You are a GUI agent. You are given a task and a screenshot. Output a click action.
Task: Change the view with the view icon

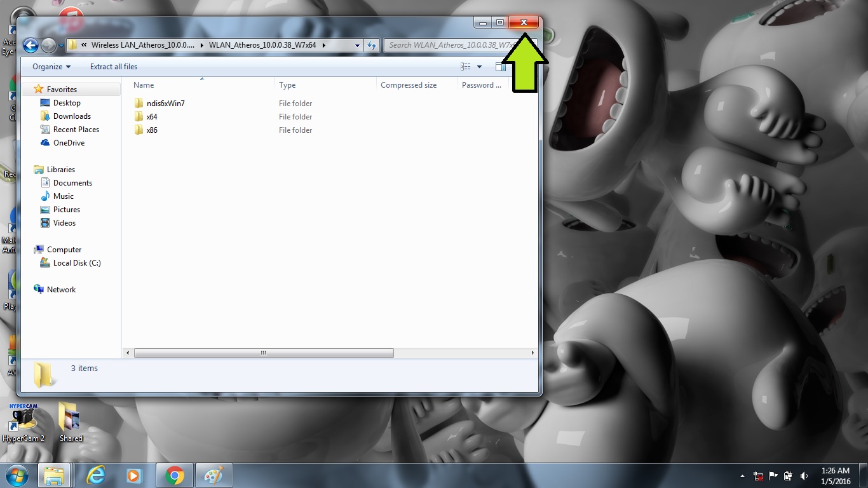(466, 67)
